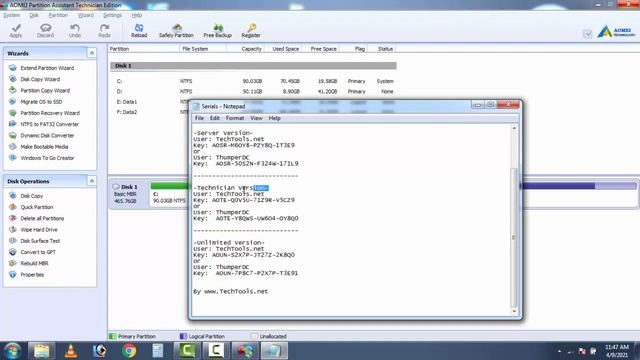The image size is (640, 360).
Task: Open File Explorer from taskbar
Action: (x=42, y=351)
